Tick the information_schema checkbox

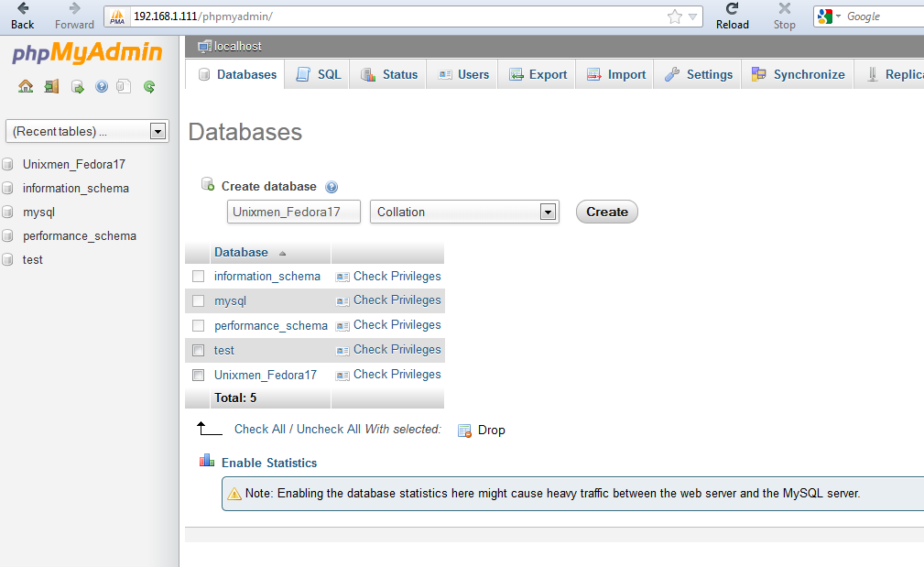199,277
